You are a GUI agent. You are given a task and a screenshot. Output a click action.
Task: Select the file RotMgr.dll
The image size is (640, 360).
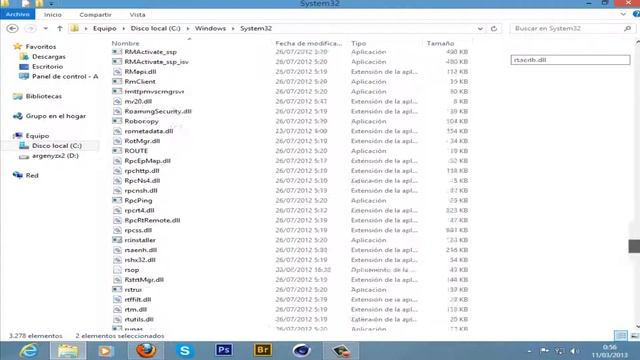click(x=142, y=141)
